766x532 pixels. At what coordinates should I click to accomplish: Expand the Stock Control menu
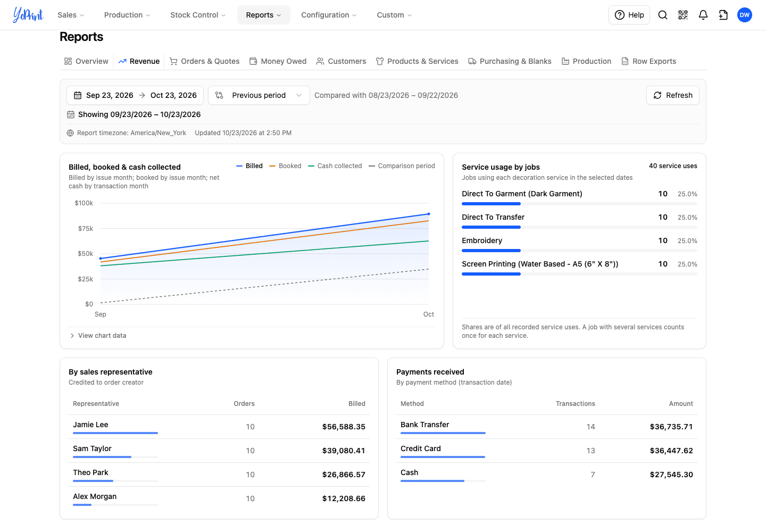point(198,15)
